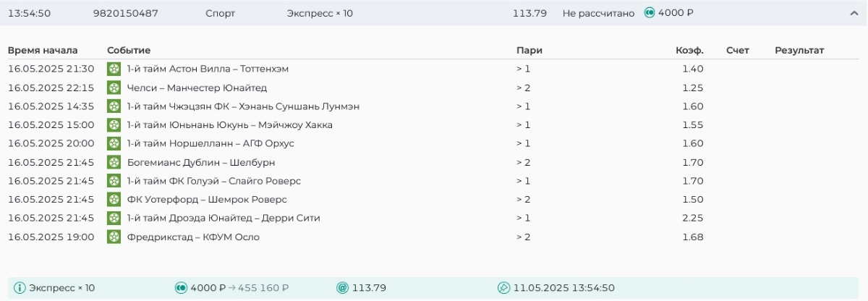The width and height of the screenshot is (868, 301).
Task: Click coin icon beside 4000 ₽ → 455 160 ₽
Action: pyautogui.click(x=181, y=288)
